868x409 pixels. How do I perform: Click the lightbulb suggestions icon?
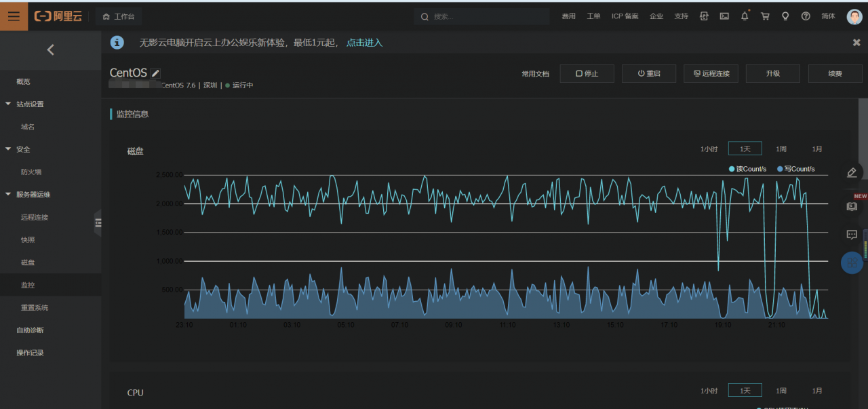(785, 16)
